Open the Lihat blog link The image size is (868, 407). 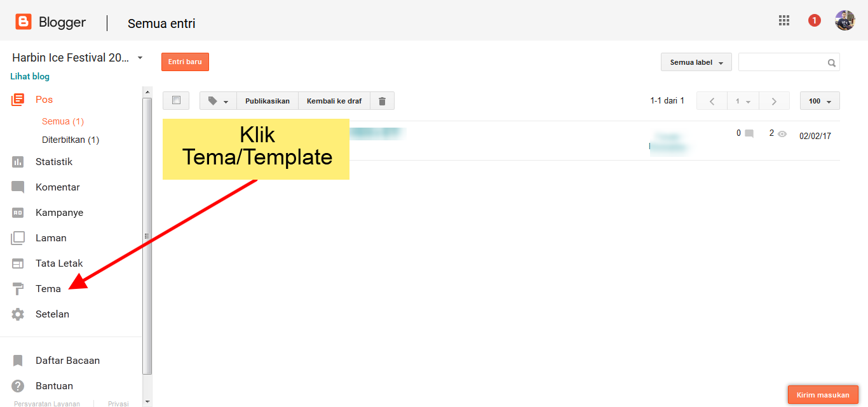pyautogui.click(x=30, y=77)
